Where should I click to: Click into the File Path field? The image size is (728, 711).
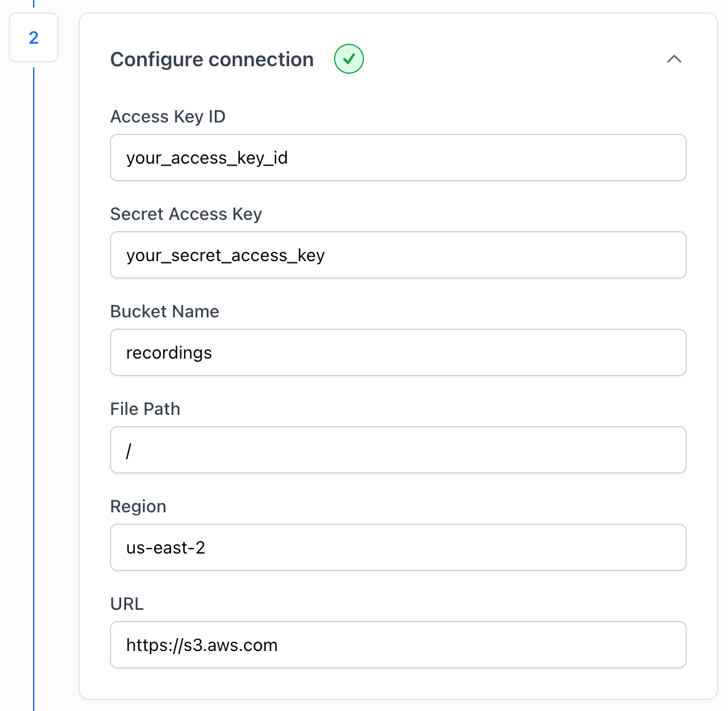(x=398, y=450)
